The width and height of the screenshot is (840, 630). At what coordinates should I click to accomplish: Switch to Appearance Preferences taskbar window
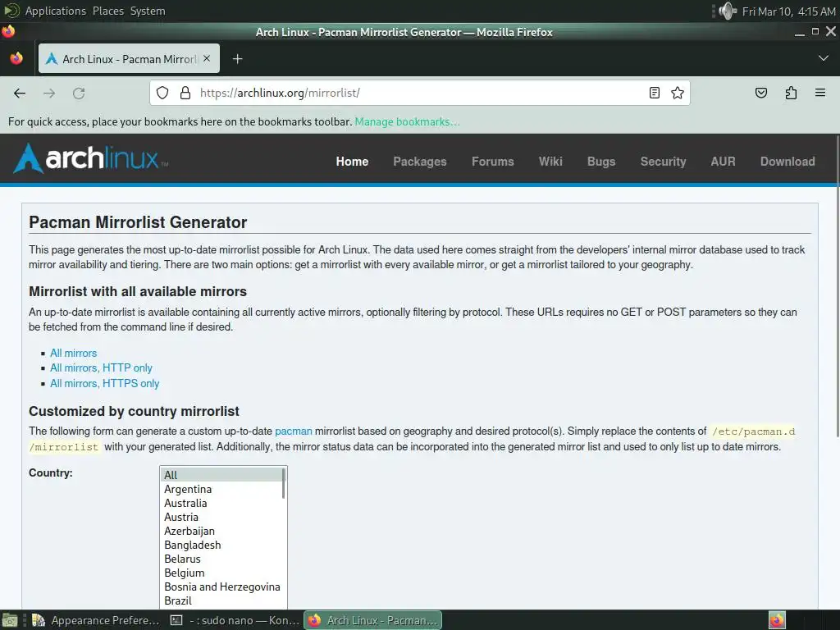(x=96, y=620)
